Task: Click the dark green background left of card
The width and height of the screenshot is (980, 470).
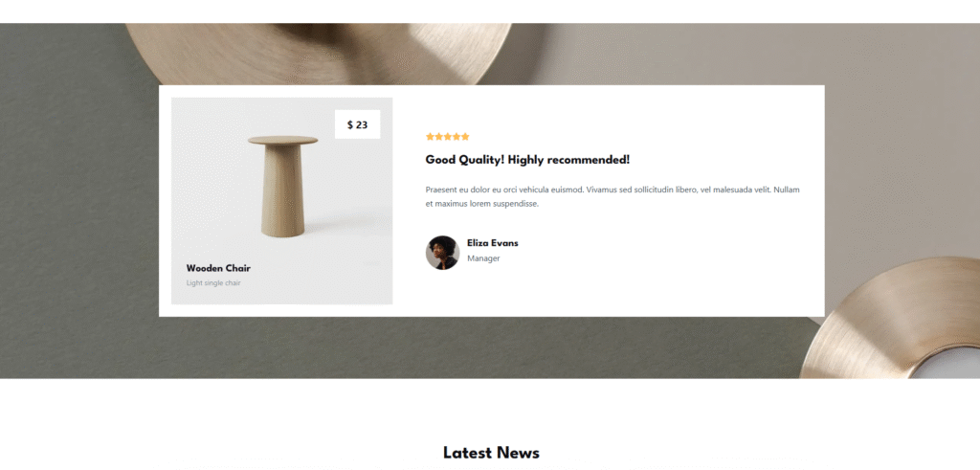Action: click(79, 200)
